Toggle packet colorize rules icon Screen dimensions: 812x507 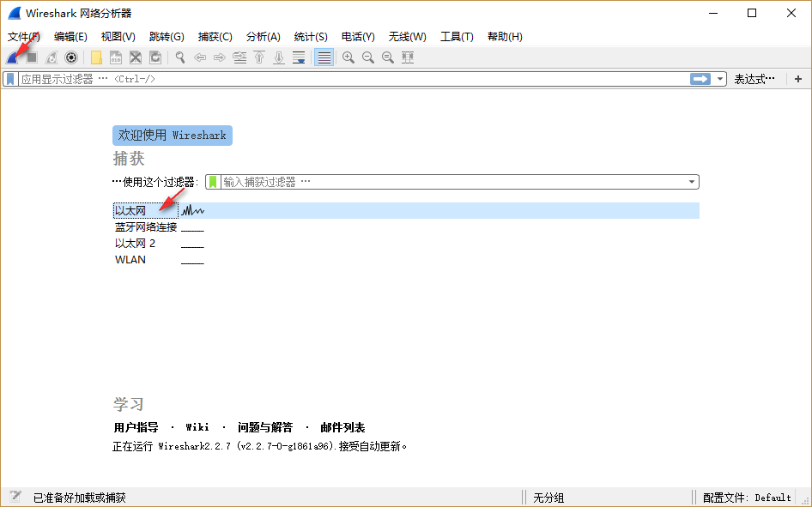[x=324, y=57]
